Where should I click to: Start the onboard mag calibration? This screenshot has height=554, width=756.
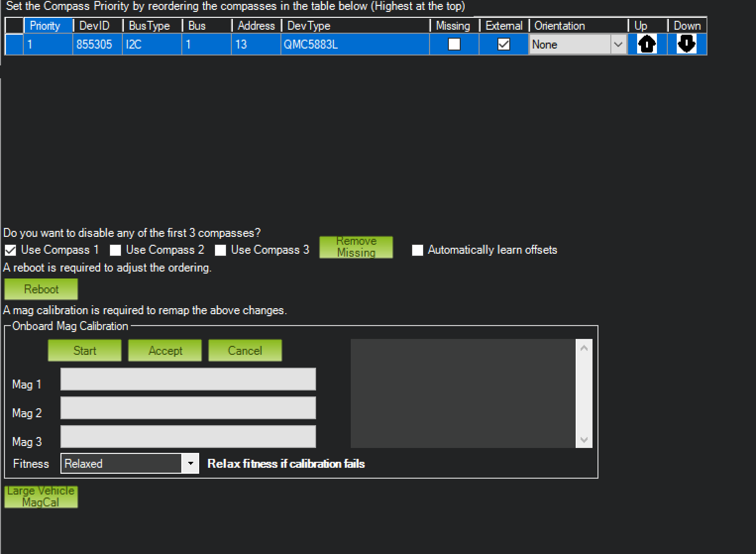(x=85, y=350)
